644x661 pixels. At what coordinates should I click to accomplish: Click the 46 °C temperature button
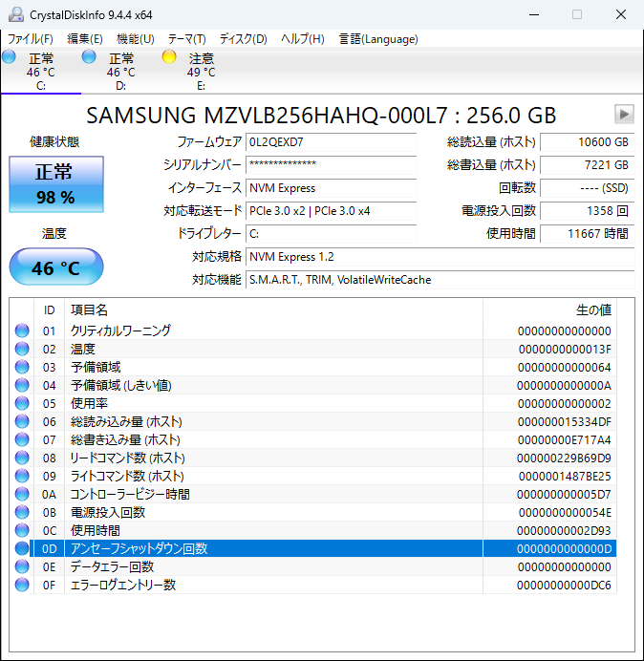point(56,267)
